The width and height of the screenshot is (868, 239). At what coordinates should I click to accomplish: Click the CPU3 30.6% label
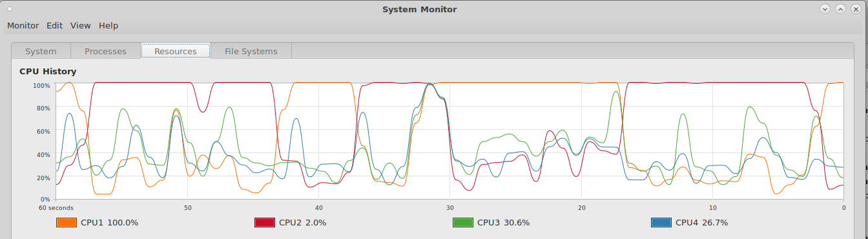click(504, 223)
